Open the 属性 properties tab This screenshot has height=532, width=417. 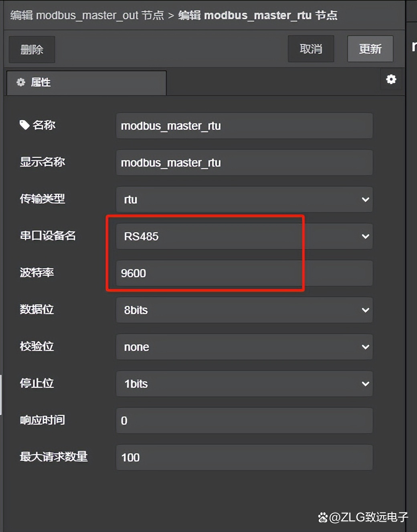[86, 83]
